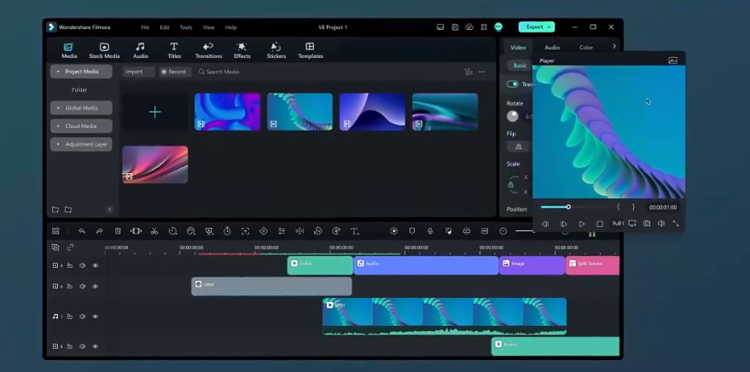Open the timeline layout grid icon
Screen dimensions: 750x372
56,231
